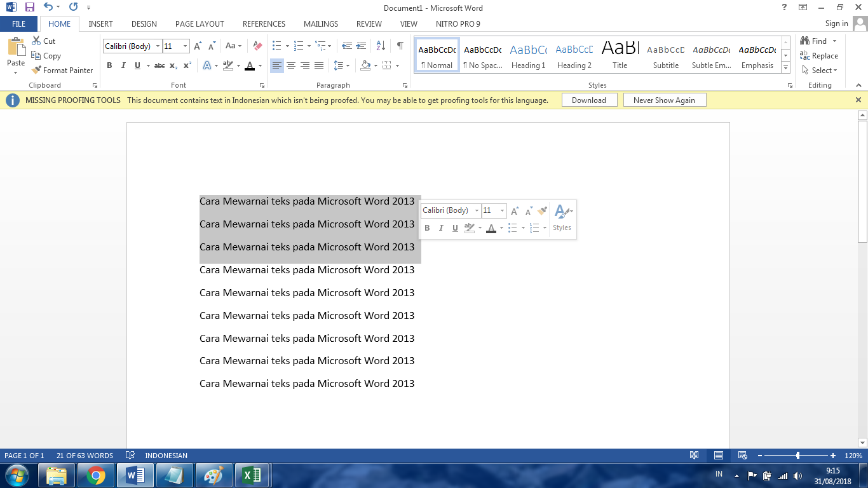Screen dimensions: 868x488
Task: Open Text Effects and Typography
Action: 208,65
